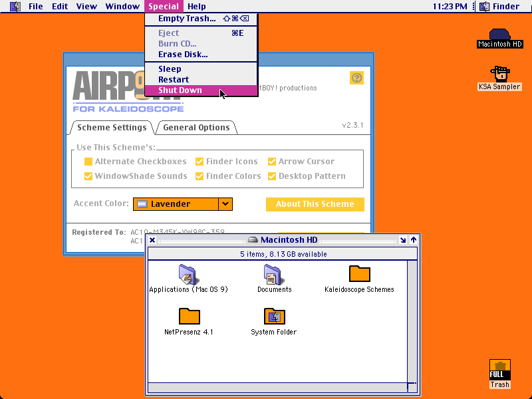Click the windowshade collapse arrow of Macintosh HD
The width and height of the screenshot is (532, 399).
click(413, 240)
